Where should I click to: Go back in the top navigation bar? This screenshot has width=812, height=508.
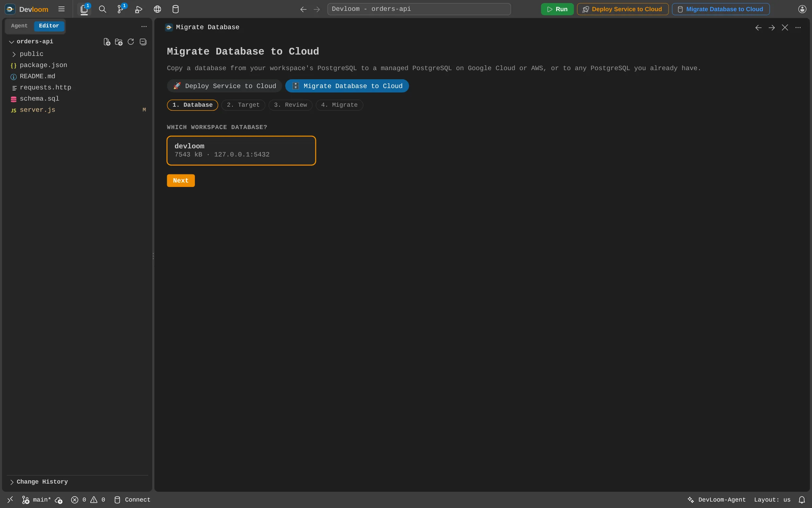pyautogui.click(x=303, y=9)
